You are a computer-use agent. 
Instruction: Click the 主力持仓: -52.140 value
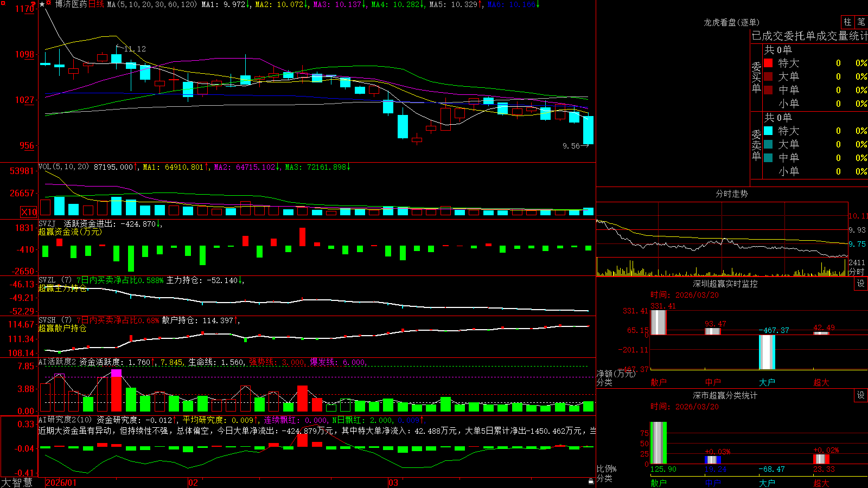point(205,280)
